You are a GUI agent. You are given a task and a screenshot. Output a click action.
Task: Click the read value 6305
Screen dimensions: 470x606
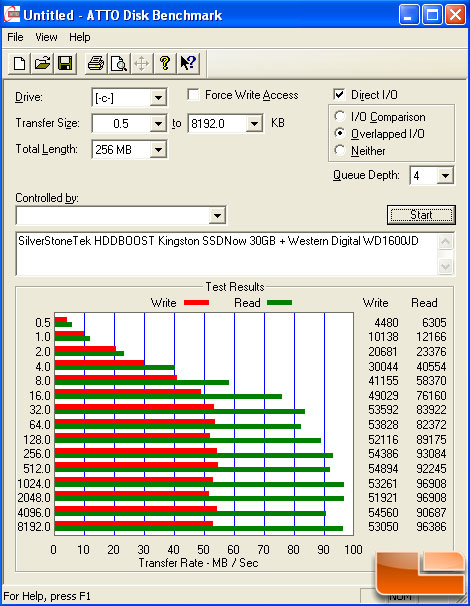(434, 323)
